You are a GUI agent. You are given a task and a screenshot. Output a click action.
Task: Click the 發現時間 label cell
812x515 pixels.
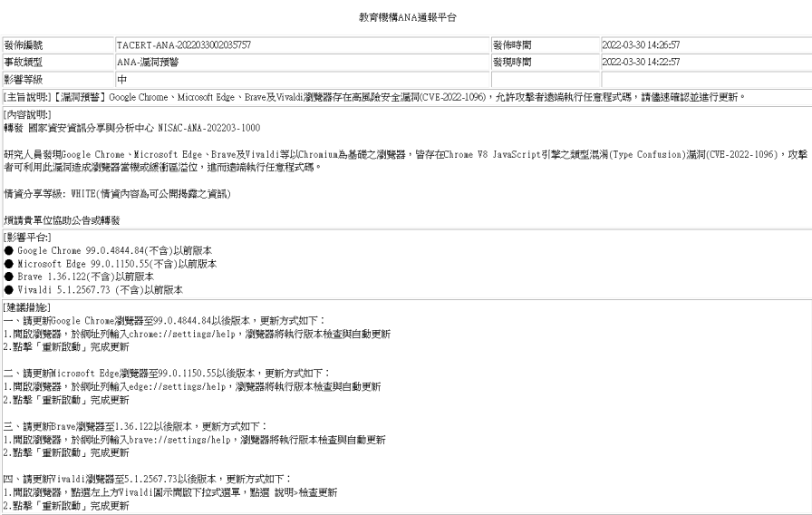pos(546,63)
